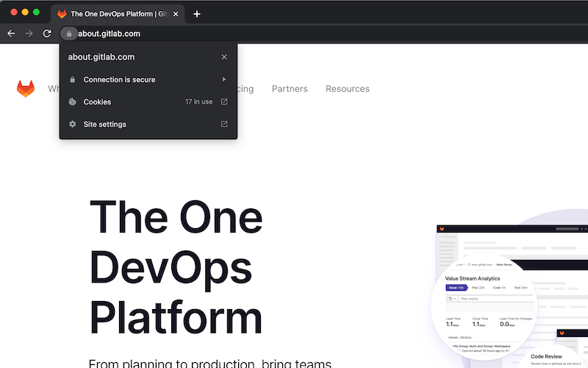
Task: Click the GitLab favicon on the tab
Action: pyautogui.click(x=62, y=14)
